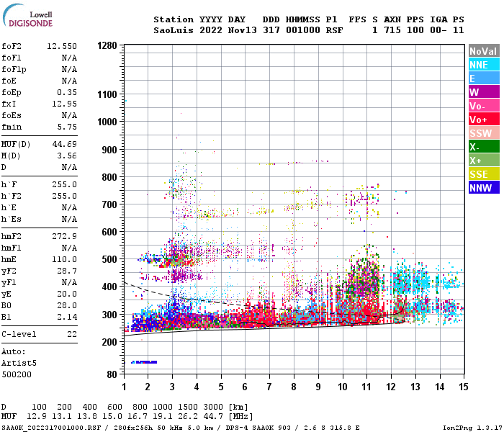The image size is (504, 432).
Task: Select the Vo+ red legend swatch
Action: (x=484, y=120)
